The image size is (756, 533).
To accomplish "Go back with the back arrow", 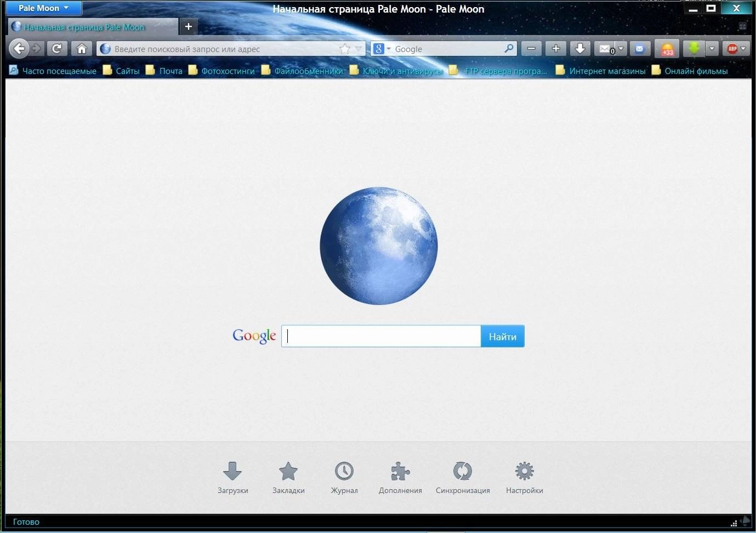I will point(19,49).
